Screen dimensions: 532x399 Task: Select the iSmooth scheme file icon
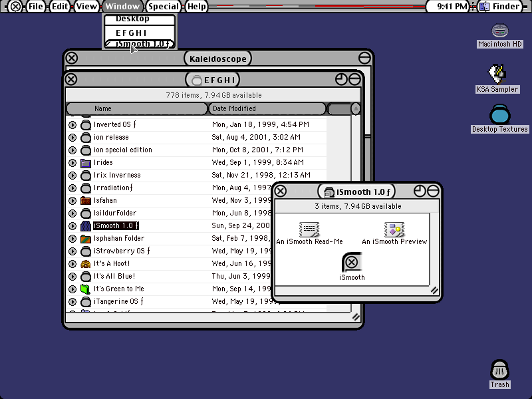click(x=352, y=262)
